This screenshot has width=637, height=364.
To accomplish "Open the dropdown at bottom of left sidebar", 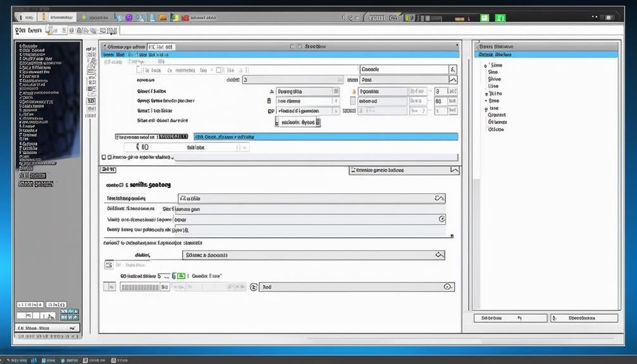I will [47, 328].
